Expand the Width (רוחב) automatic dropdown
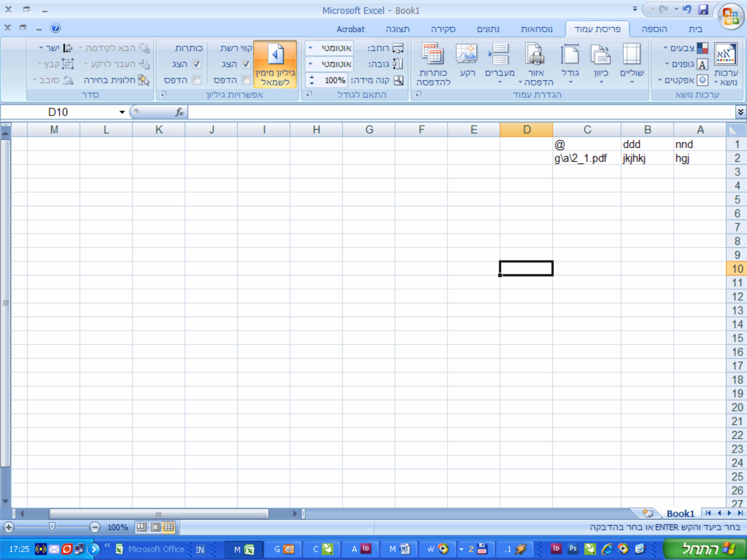 click(311, 48)
